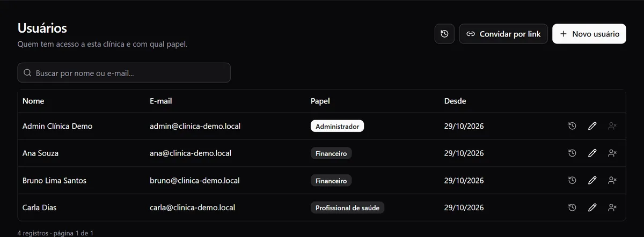Edit Admin Clínica Demo with pencil icon
The width and height of the screenshot is (644, 237).
[592, 126]
